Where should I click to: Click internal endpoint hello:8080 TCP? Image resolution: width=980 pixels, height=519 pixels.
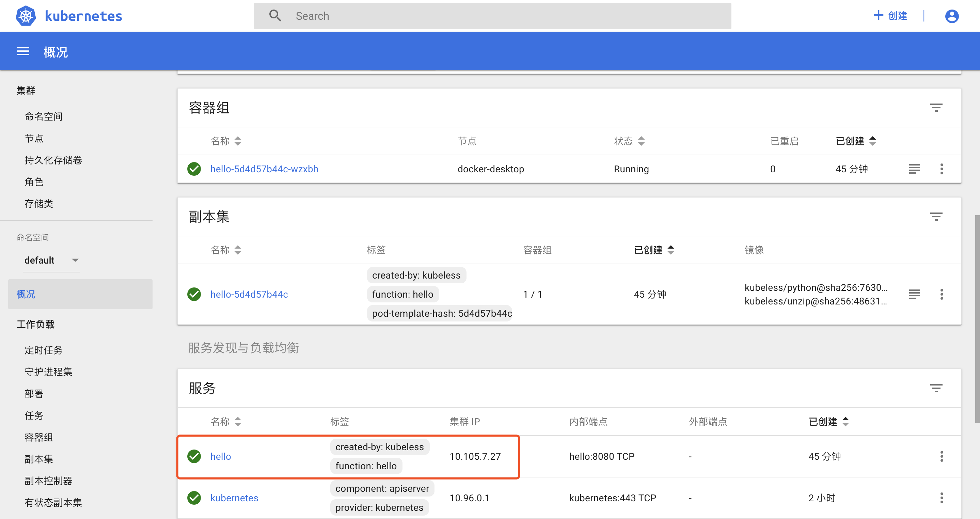(601, 456)
